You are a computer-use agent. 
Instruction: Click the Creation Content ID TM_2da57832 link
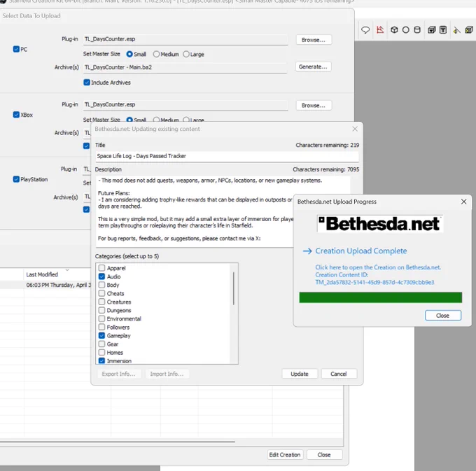[374, 283]
